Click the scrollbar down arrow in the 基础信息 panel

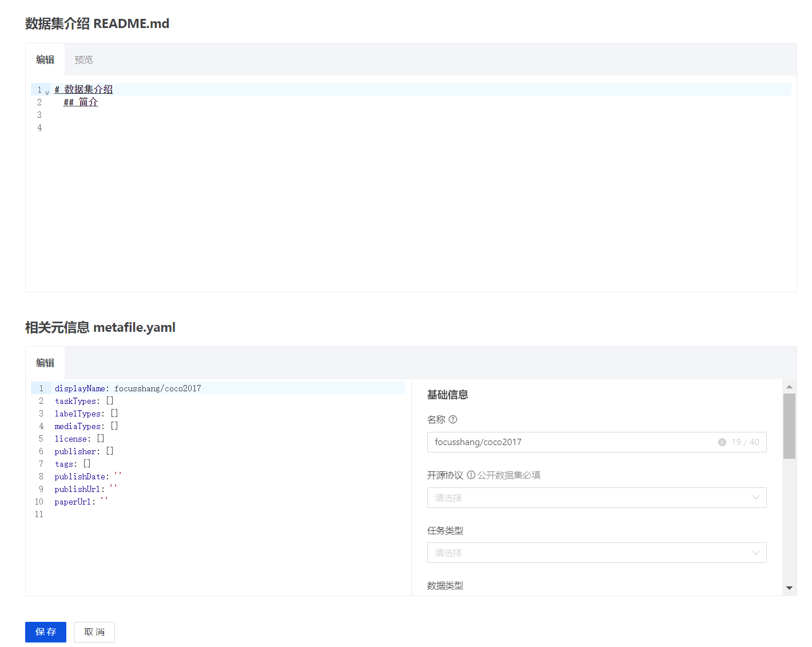click(789, 588)
